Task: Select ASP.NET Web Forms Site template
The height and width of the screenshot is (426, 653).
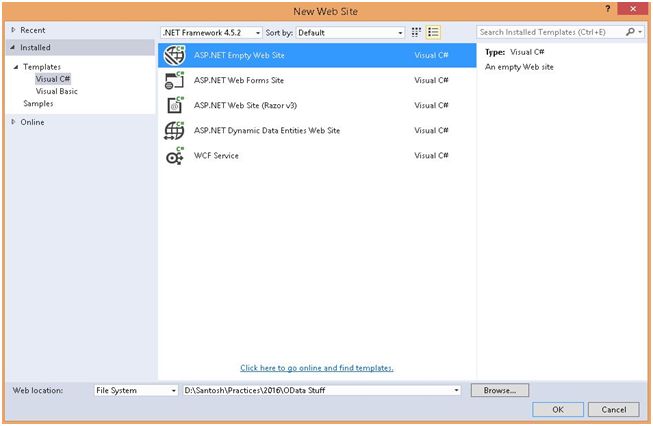Action: coord(317,80)
